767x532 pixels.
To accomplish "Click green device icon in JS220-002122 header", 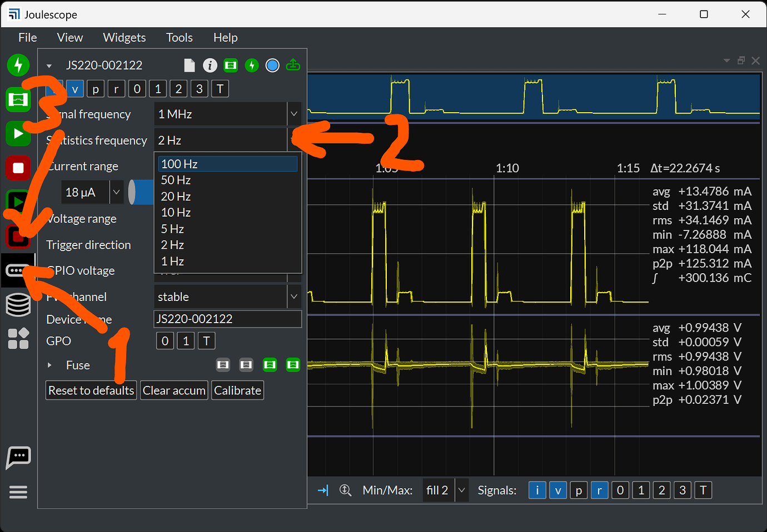I will (x=231, y=66).
